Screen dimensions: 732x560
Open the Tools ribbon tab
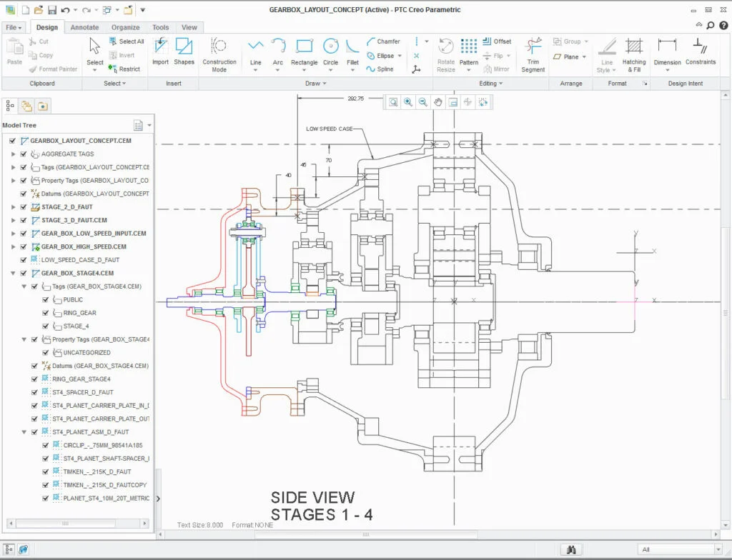click(x=160, y=26)
